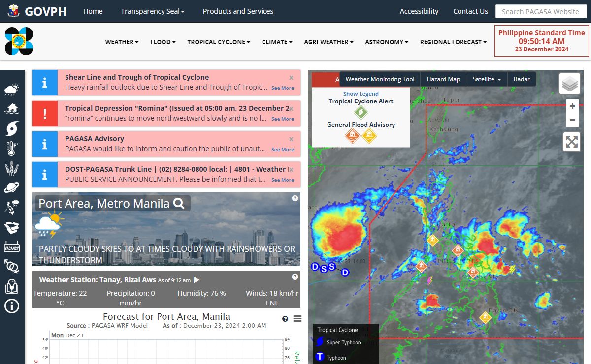Dismiss the DOST-PAGASA Trunk Line alert
Viewport: 591px width, 364px height.
(291, 169)
